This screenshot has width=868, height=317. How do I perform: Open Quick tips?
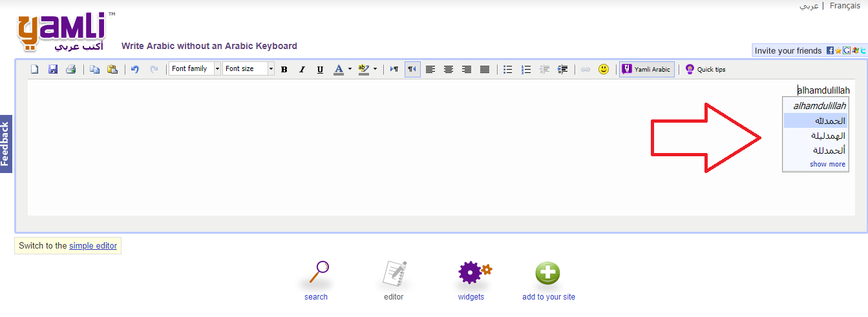click(705, 69)
